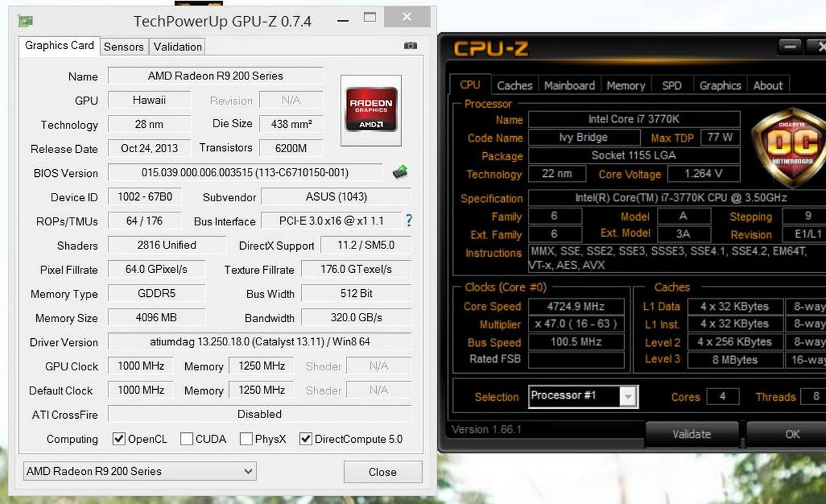Maximize the GPU-Z window
This screenshot has height=504, width=826.
point(370,17)
